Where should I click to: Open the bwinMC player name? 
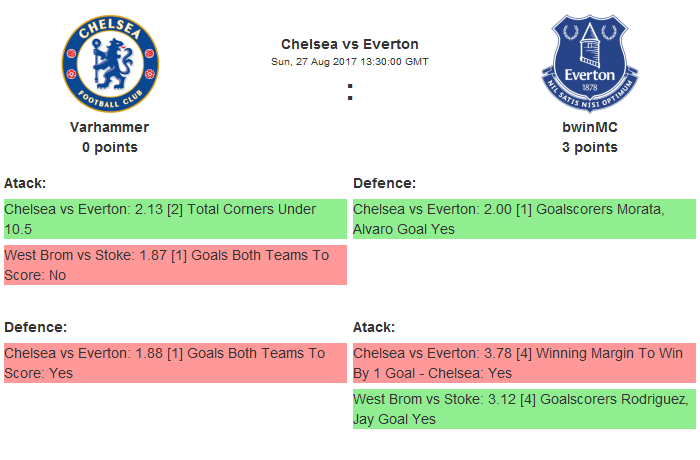(x=589, y=127)
